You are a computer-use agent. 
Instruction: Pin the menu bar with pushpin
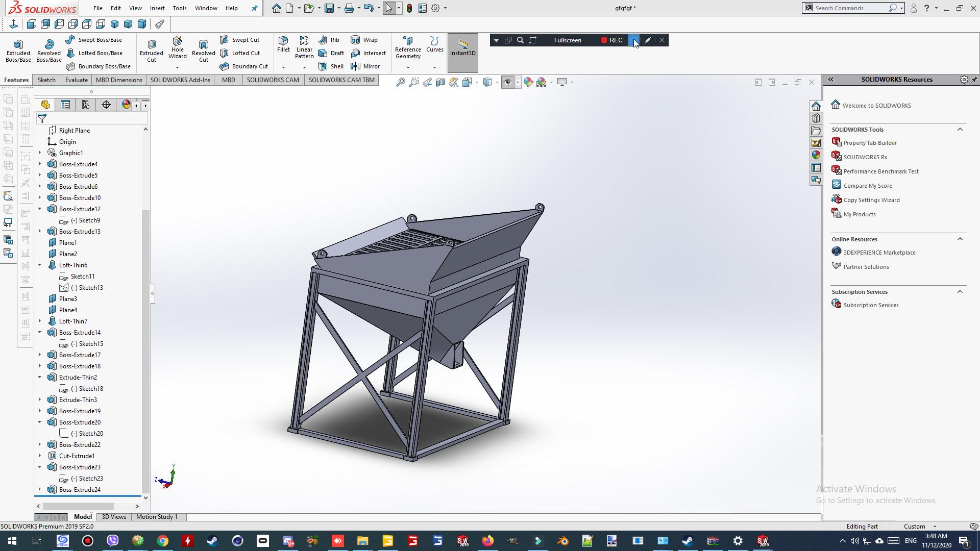[254, 8]
